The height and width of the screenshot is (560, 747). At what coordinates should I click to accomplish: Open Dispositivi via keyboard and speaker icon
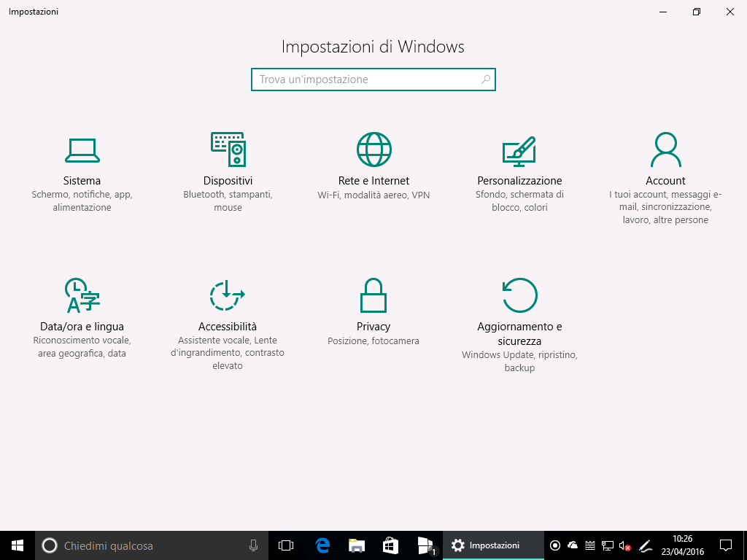point(228,149)
